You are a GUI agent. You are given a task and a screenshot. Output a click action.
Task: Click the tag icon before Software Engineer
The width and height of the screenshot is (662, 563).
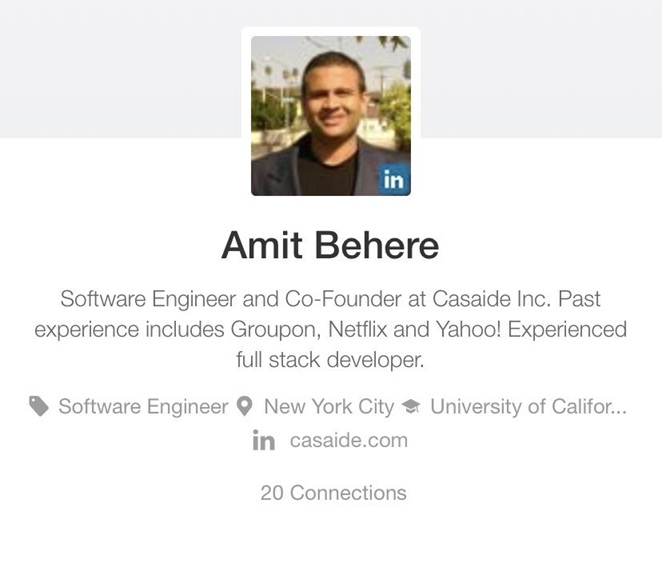39,406
